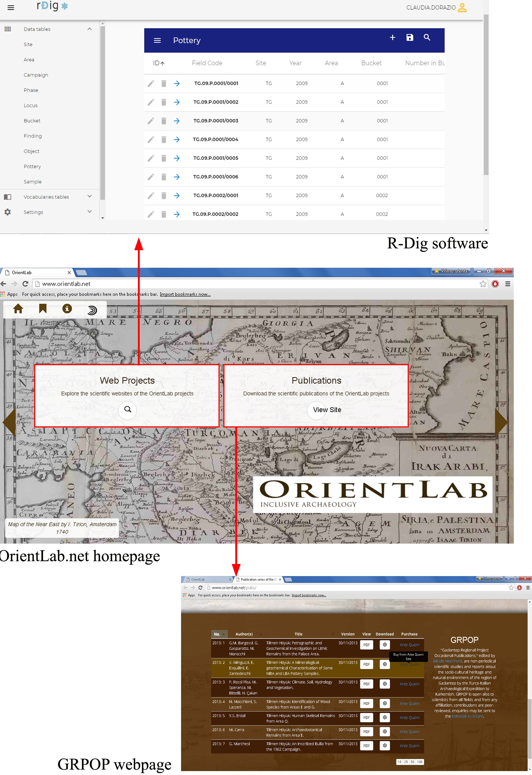Click the home icon on OrientLab homepage
Viewport: 532px width, 775px height.
18,309
